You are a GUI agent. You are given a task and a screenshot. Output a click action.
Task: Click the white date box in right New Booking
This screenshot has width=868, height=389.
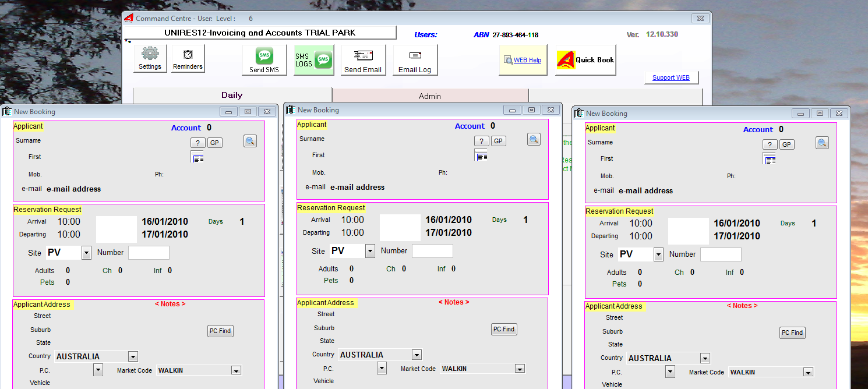click(689, 231)
